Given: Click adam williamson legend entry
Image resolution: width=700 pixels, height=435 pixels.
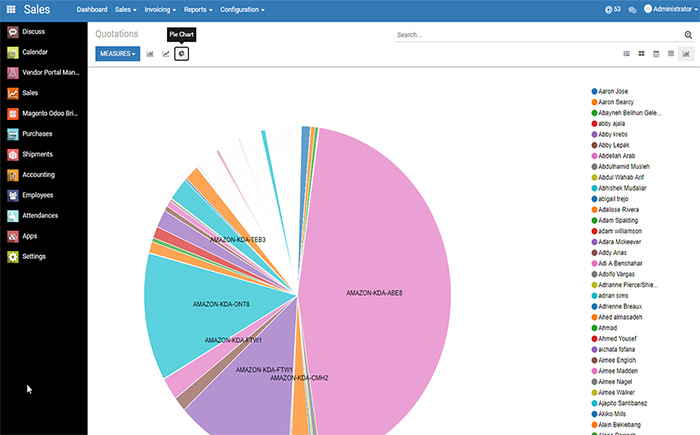Looking at the screenshot, I should [x=617, y=231].
